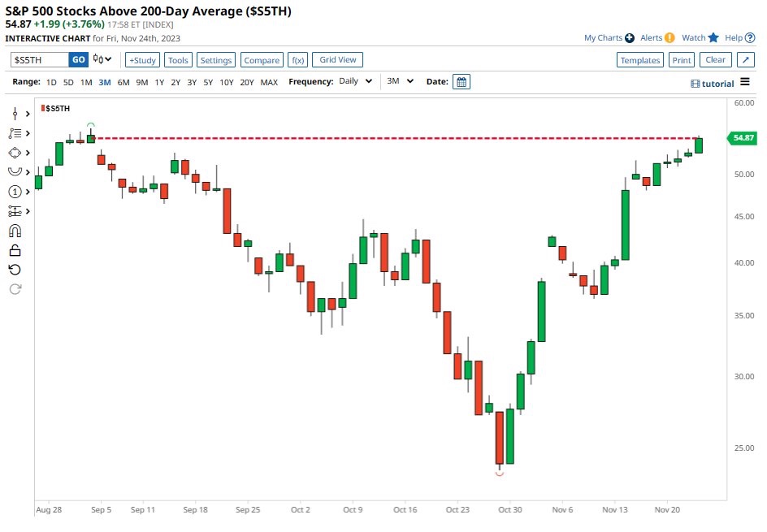Click the +Study button
The height and width of the screenshot is (532, 767).
tap(142, 60)
